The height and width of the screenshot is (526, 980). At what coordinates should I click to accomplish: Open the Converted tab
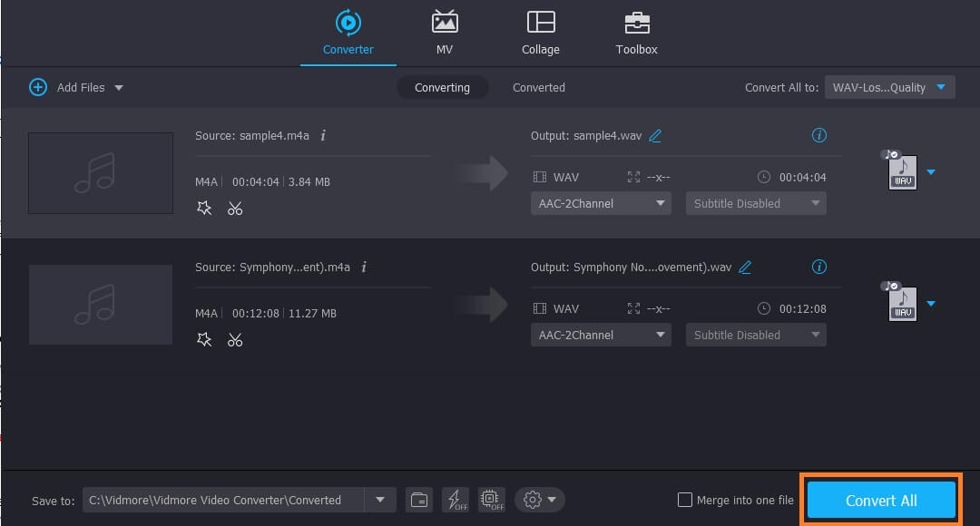click(538, 87)
